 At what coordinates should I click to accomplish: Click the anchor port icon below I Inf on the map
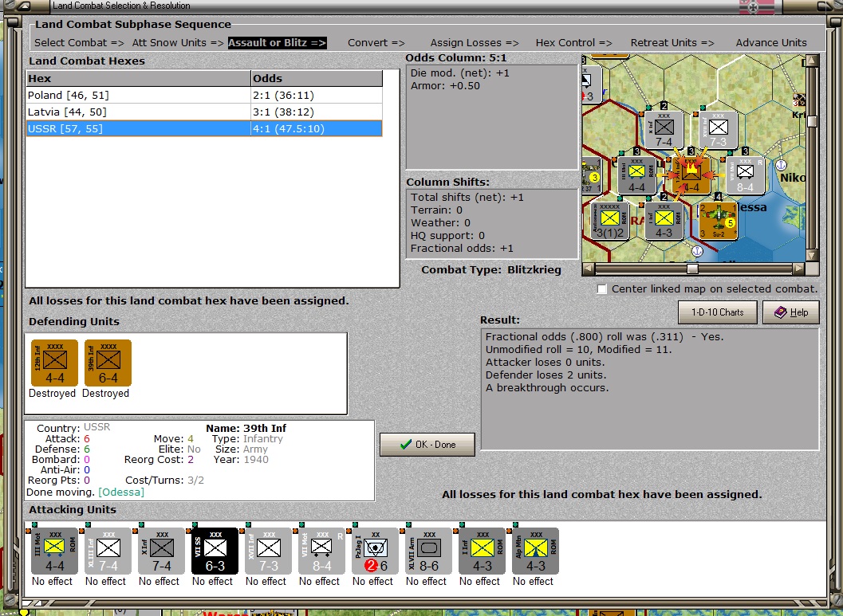point(697,251)
